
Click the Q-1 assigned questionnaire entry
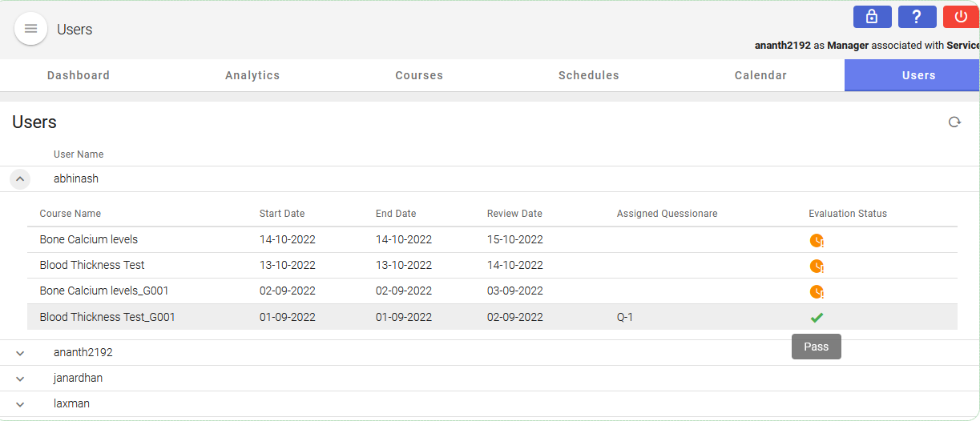[x=624, y=317]
